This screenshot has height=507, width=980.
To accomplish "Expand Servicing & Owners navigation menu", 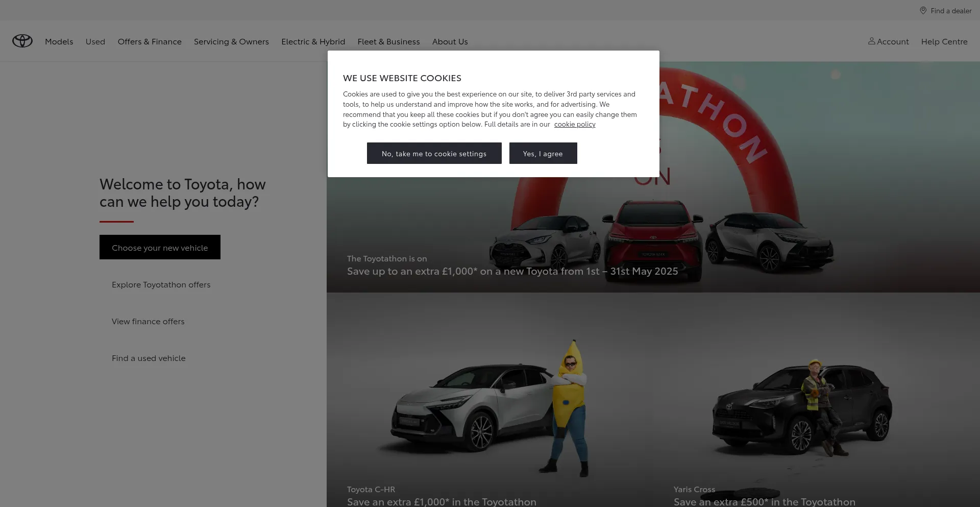I will [231, 42].
